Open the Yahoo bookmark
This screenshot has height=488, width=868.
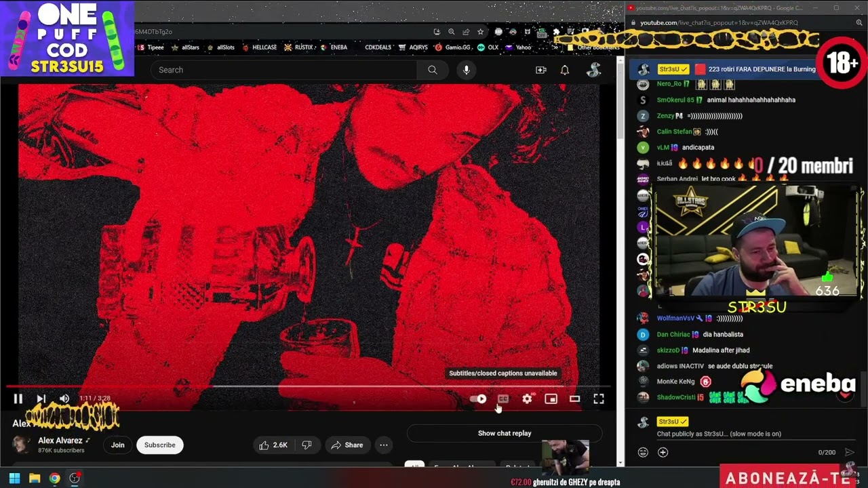point(519,47)
